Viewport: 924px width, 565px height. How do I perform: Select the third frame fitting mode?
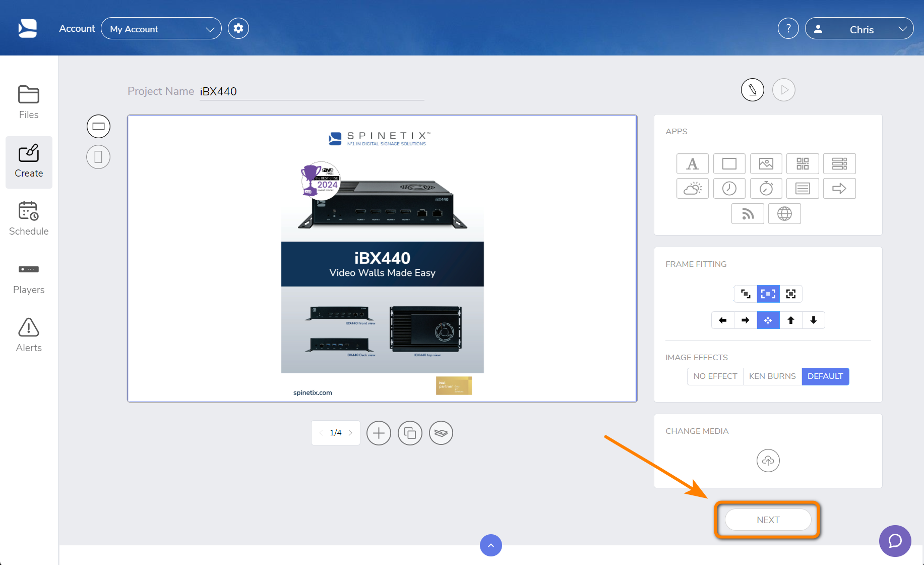click(791, 294)
